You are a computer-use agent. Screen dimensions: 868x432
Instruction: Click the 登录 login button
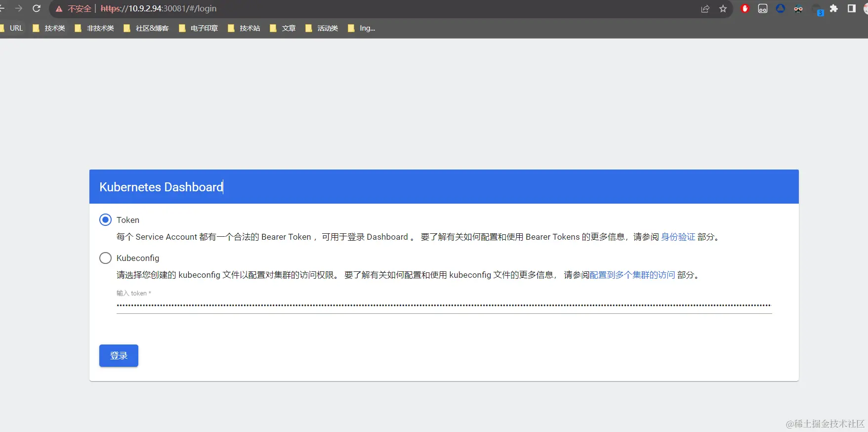coord(119,355)
